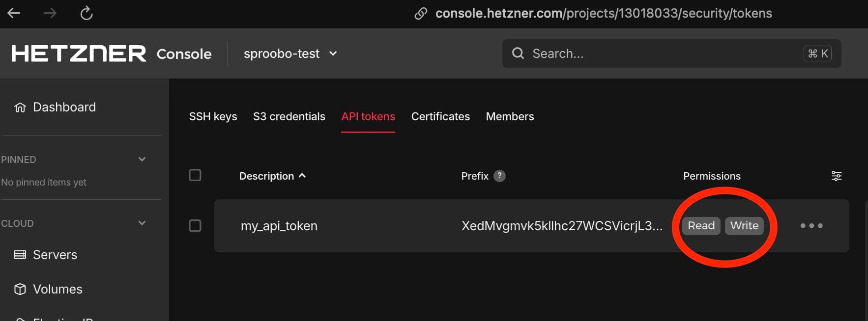Switch to the Certificates tab
Screen dimensions: 868x321
[x=440, y=116]
